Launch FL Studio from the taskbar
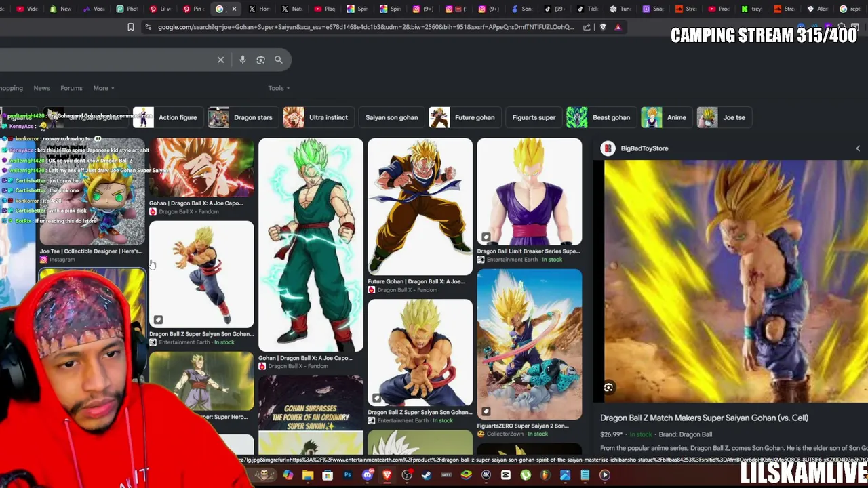 coord(545,475)
